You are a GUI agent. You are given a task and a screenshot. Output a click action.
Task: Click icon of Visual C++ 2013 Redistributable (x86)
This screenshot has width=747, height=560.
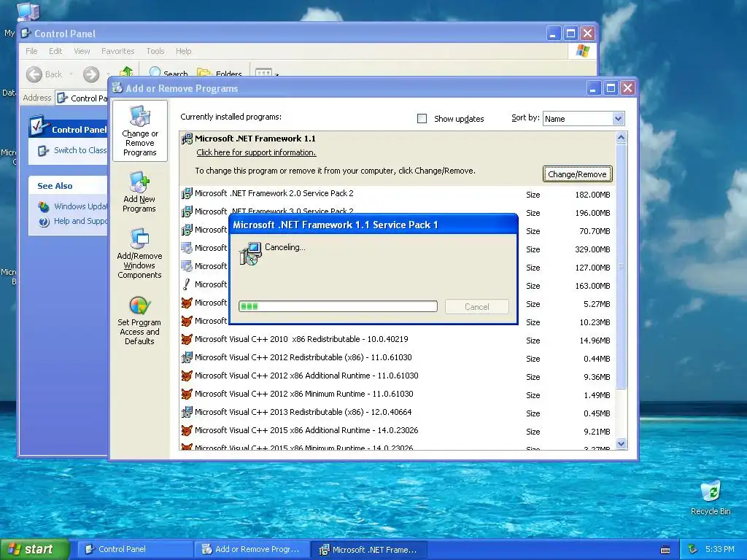coord(187,412)
